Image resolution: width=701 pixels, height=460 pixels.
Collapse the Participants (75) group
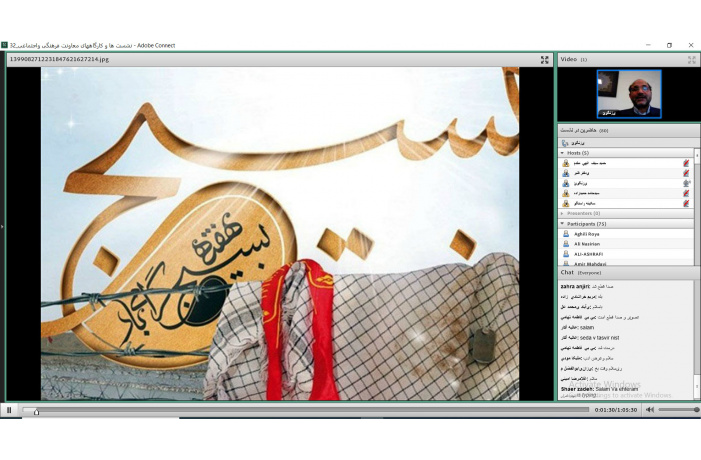tap(562, 224)
